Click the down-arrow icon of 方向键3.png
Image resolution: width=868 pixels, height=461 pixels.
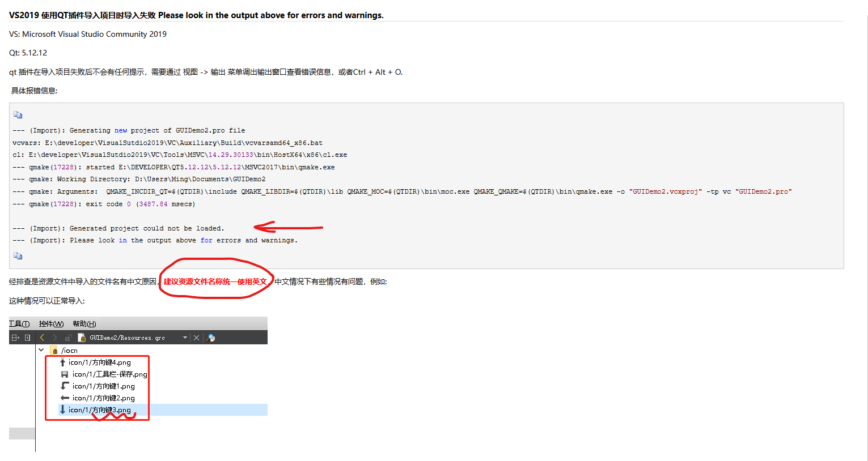coord(62,409)
